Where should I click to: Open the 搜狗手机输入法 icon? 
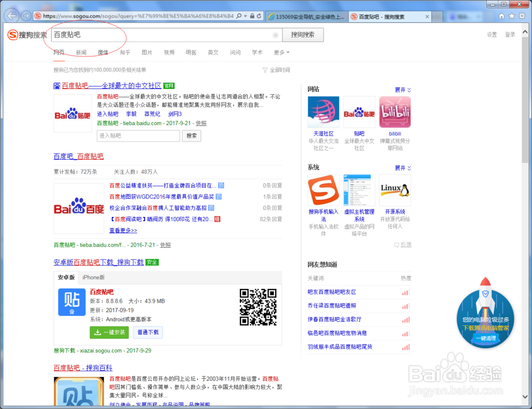tap(323, 190)
